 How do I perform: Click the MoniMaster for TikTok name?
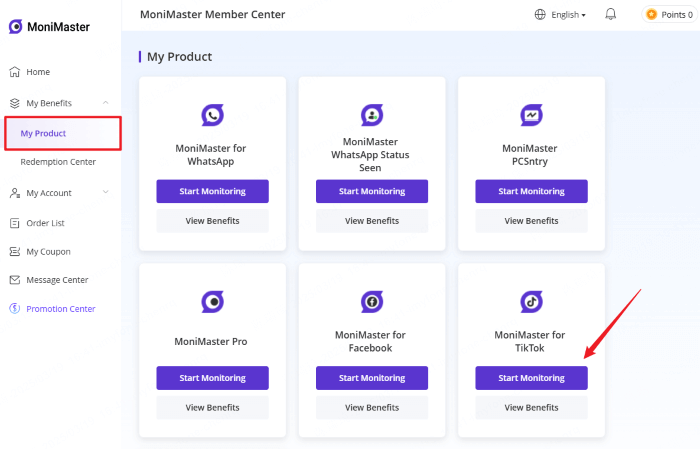pos(530,341)
